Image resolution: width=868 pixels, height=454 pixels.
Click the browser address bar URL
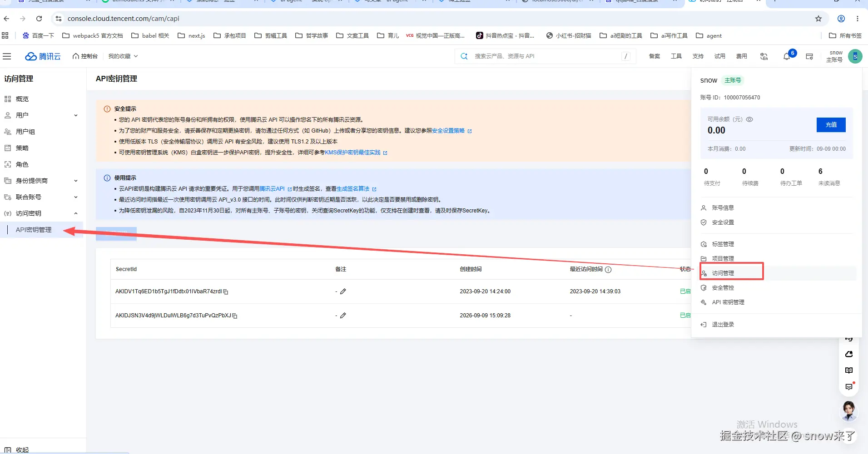124,19
